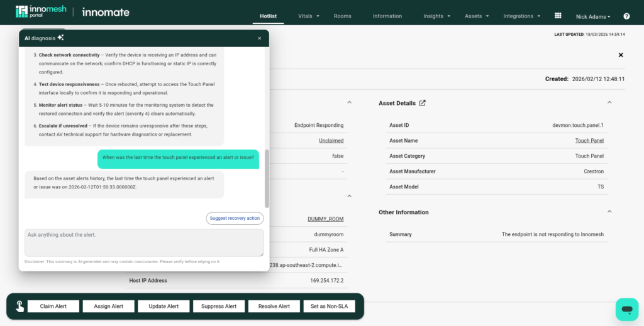Collapse the Asset Details section

[x=609, y=102]
